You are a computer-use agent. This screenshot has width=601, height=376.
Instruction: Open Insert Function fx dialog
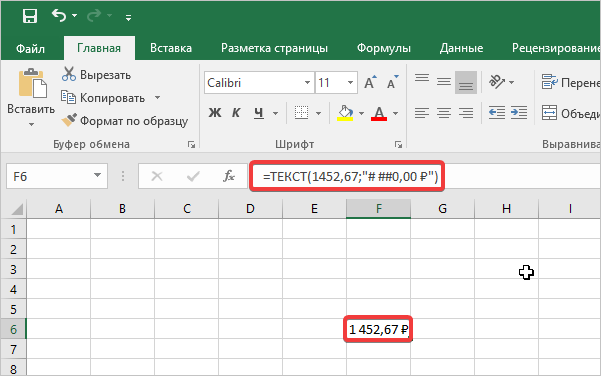229,176
